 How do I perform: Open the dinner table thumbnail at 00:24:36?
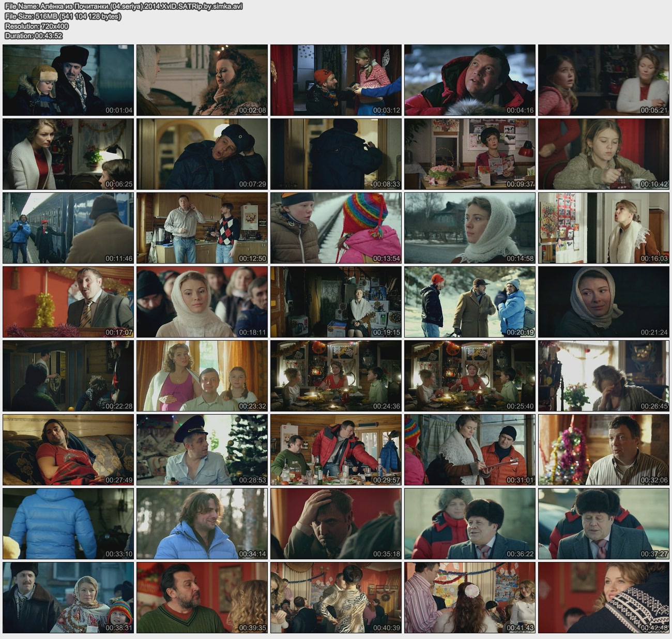point(335,376)
